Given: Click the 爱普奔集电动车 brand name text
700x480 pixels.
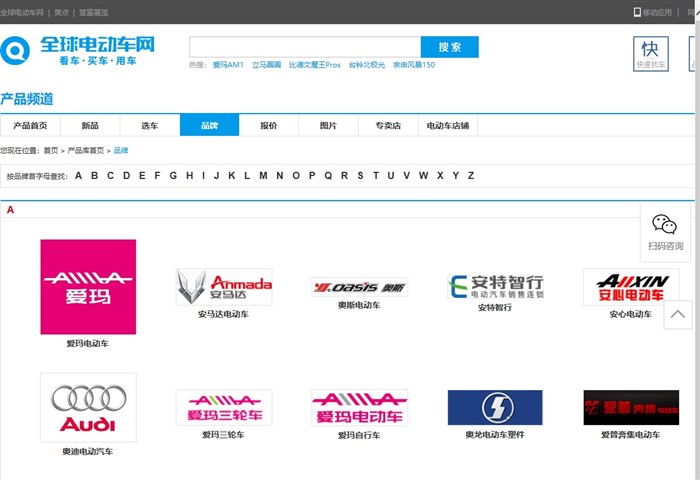Looking at the screenshot, I should pyautogui.click(x=630, y=434).
